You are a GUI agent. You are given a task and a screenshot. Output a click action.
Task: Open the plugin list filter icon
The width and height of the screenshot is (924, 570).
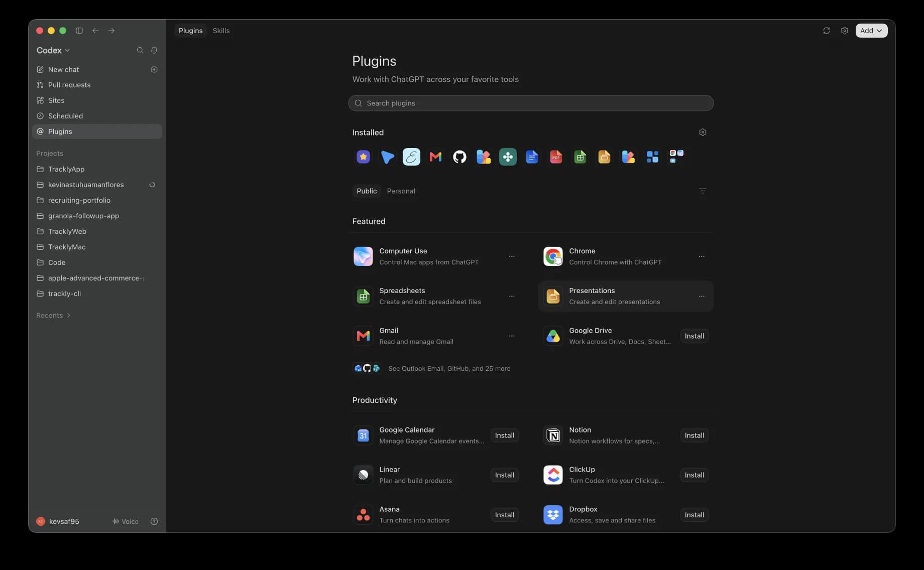point(703,191)
